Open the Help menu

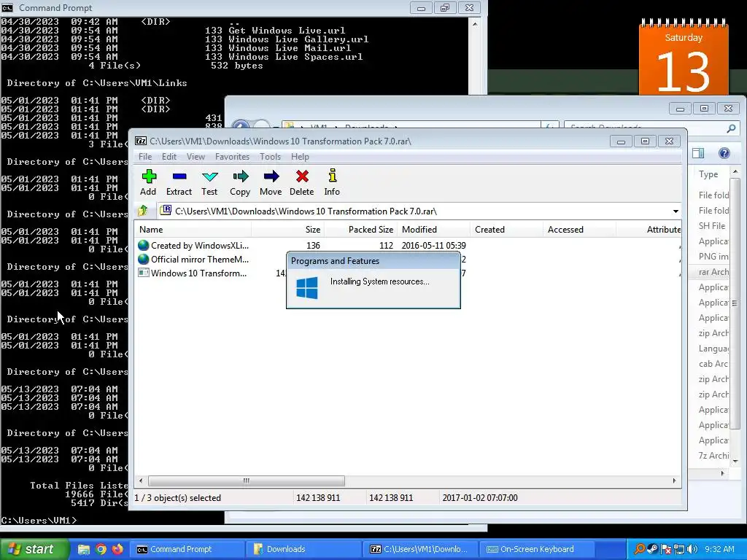300,157
